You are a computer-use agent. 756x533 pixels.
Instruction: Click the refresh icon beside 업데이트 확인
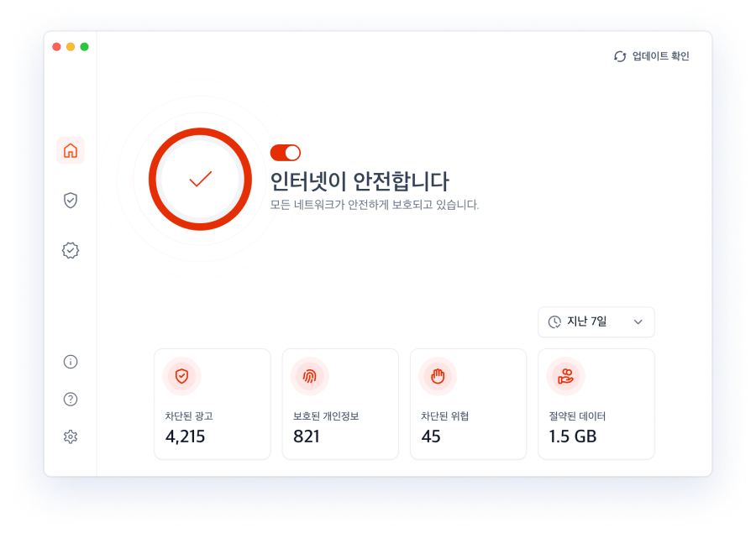620,56
